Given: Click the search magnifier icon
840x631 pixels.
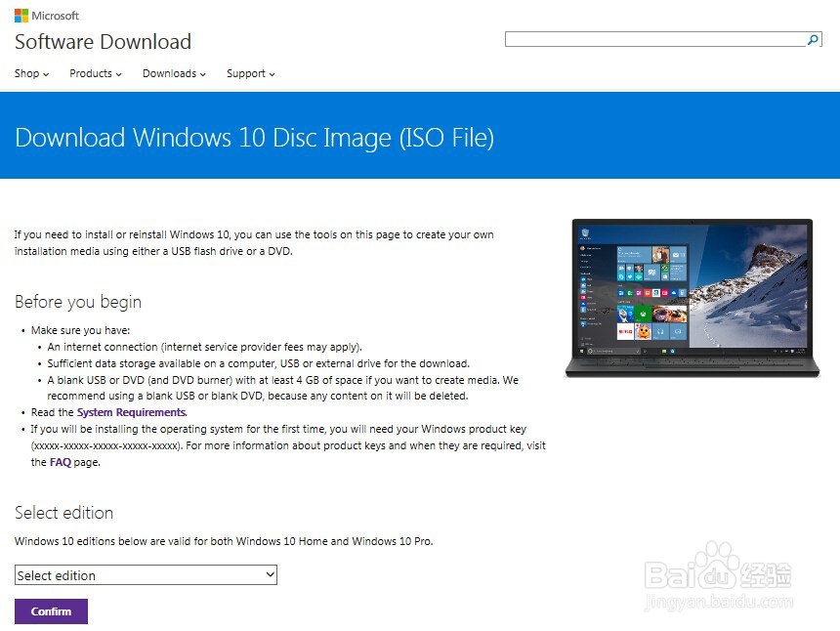Looking at the screenshot, I should pyautogui.click(x=814, y=39).
